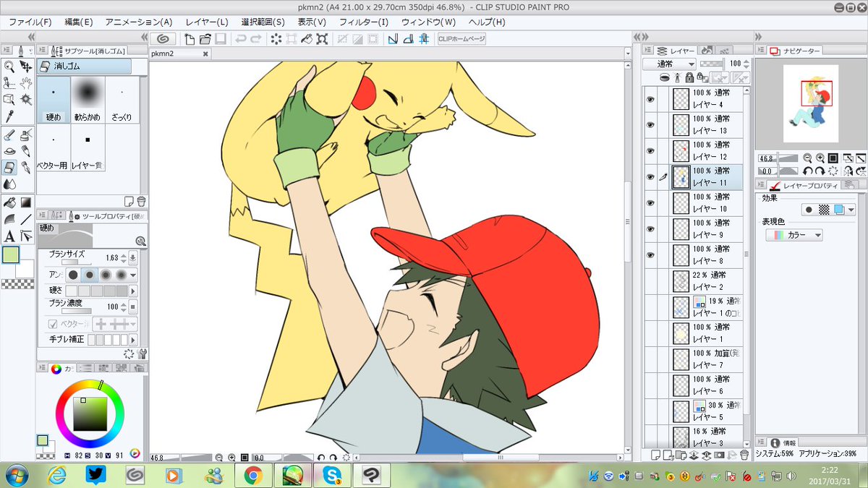Collapse the left palette dock chevrons
The height and width of the screenshot is (488, 868).
pyautogui.click(x=32, y=37)
